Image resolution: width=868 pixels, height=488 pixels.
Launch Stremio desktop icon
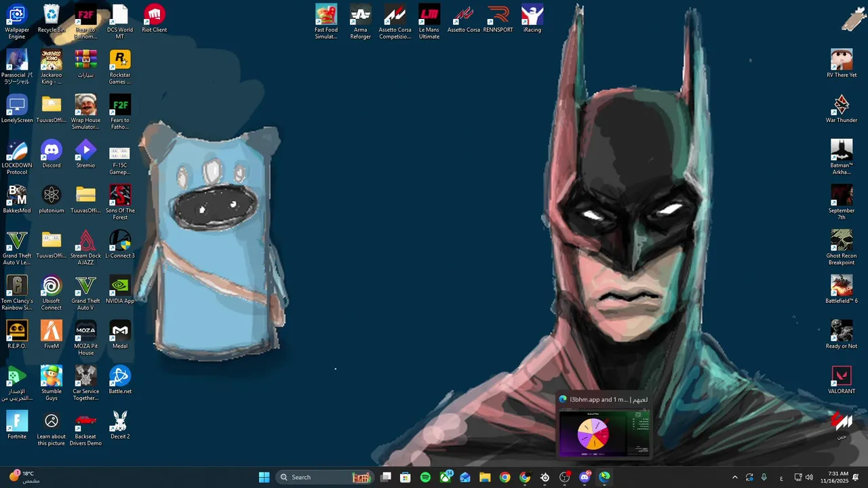tap(85, 155)
